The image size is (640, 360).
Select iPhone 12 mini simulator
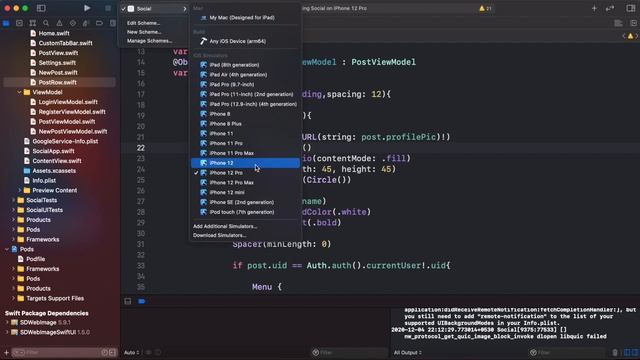(245, 192)
